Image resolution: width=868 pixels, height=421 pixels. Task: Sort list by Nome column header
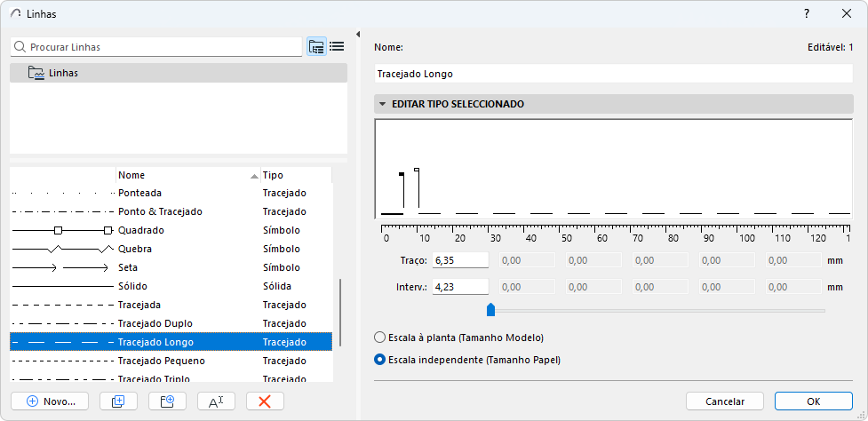[x=188, y=175]
